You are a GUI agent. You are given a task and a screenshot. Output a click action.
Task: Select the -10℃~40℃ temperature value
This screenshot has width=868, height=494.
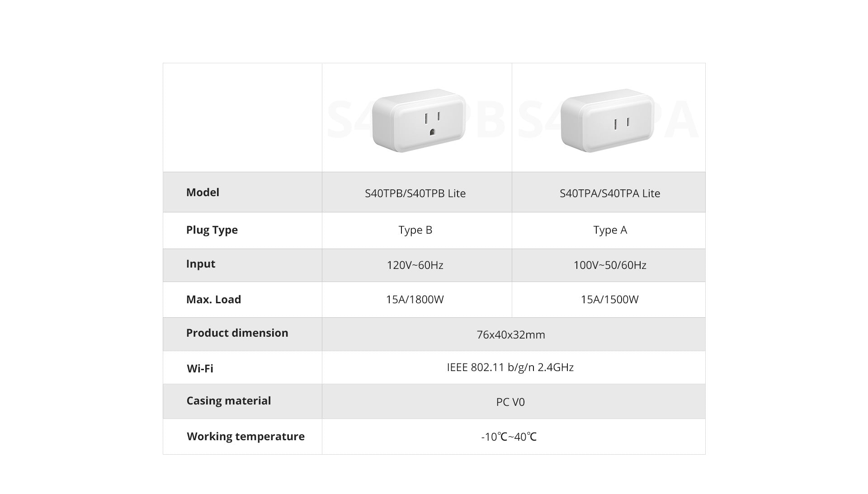pos(509,437)
